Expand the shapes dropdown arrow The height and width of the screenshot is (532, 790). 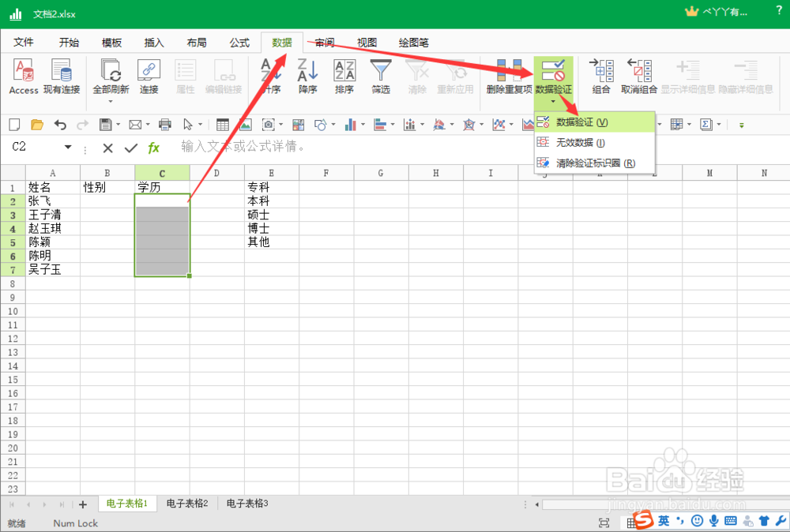pyautogui.click(x=333, y=125)
